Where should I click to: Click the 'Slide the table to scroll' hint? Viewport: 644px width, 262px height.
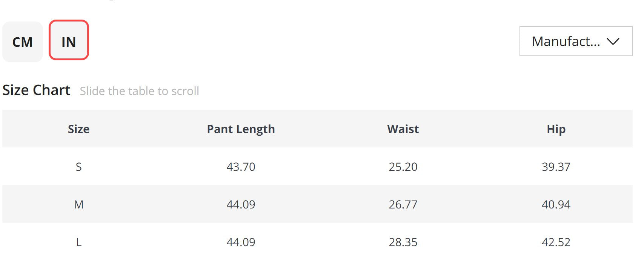[139, 91]
